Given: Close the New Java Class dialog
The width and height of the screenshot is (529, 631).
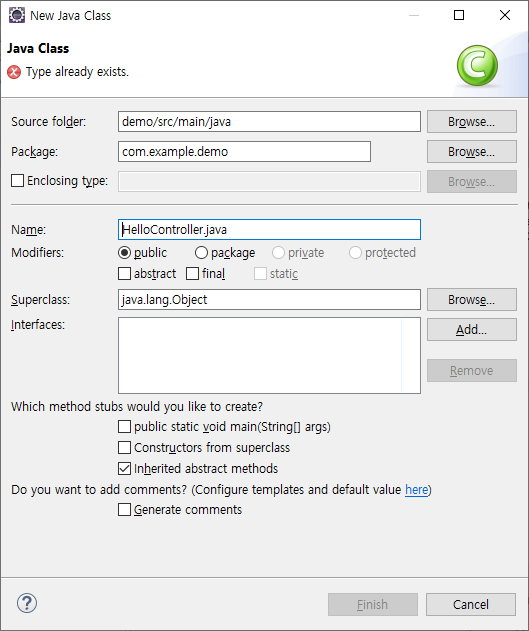Looking at the screenshot, I should [x=505, y=15].
